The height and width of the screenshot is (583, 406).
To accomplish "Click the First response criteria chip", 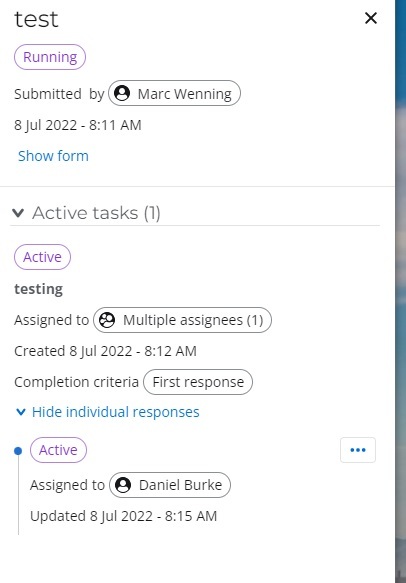I will pyautogui.click(x=198, y=382).
